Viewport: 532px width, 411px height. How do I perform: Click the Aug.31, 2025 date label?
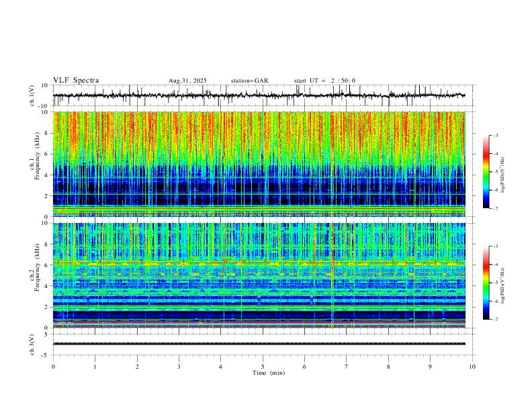point(187,81)
